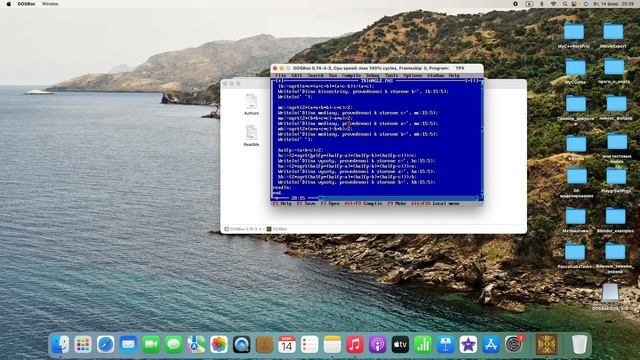Click F1 Help in the status line
The image size is (640, 360).
click(x=282, y=203)
